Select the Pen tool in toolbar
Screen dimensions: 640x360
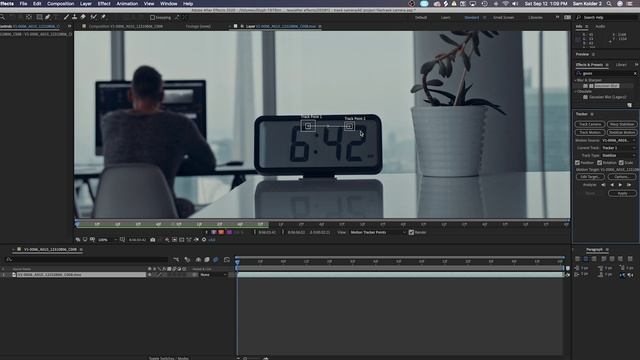click(x=48, y=17)
